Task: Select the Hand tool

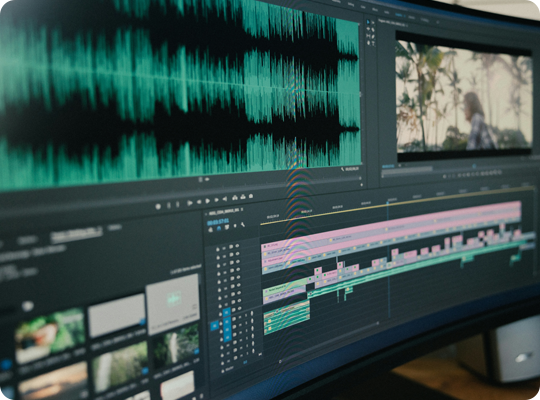Action: [368, 43]
